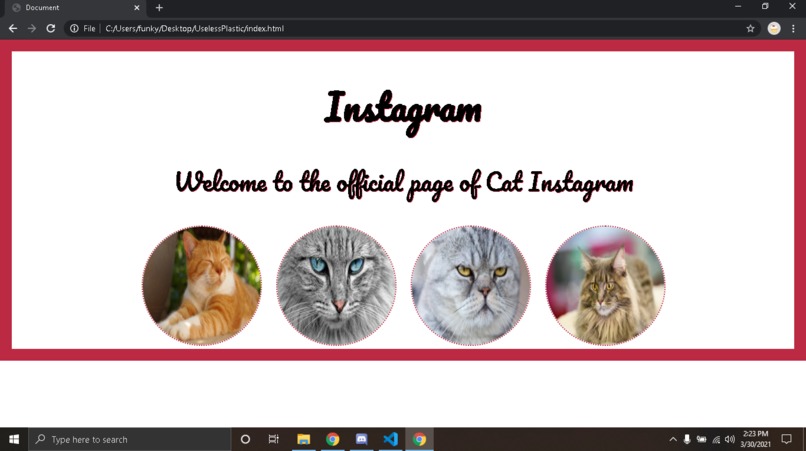The image size is (806, 451).
Task: Open the Windows Start menu
Action: pyautogui.click(x=14, y=439)
